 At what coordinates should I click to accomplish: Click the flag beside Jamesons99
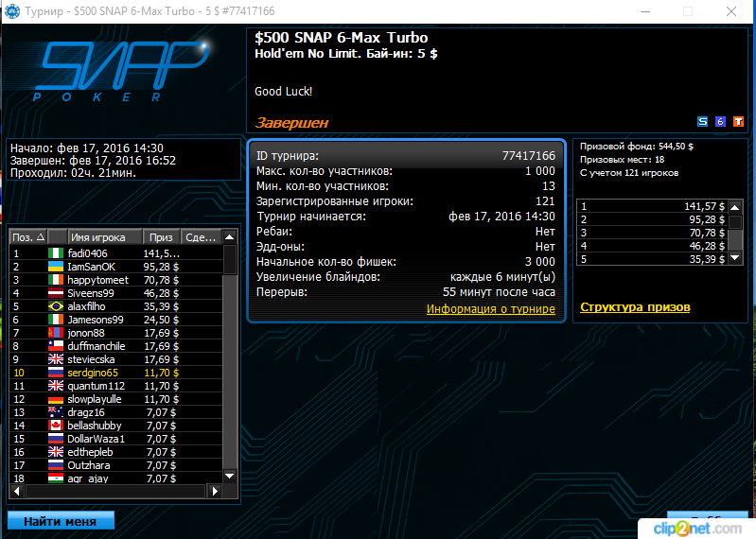(56, 320)
